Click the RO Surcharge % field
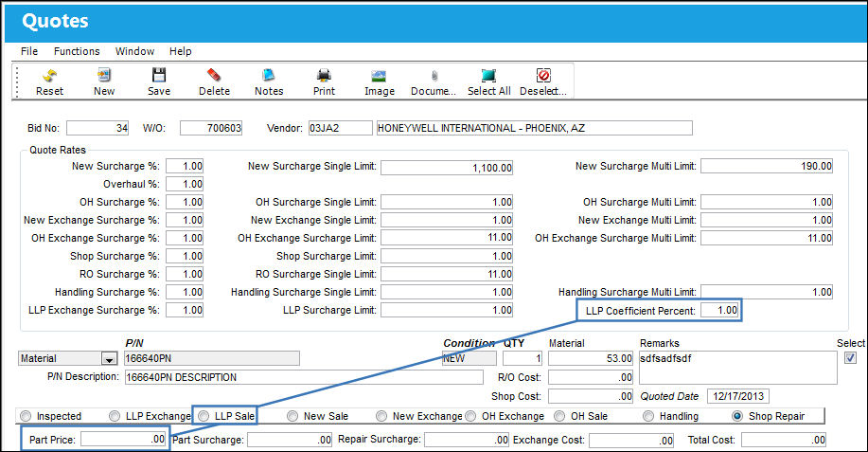The height and width of the screenshot is (452, 868). [x=185, y=274]
